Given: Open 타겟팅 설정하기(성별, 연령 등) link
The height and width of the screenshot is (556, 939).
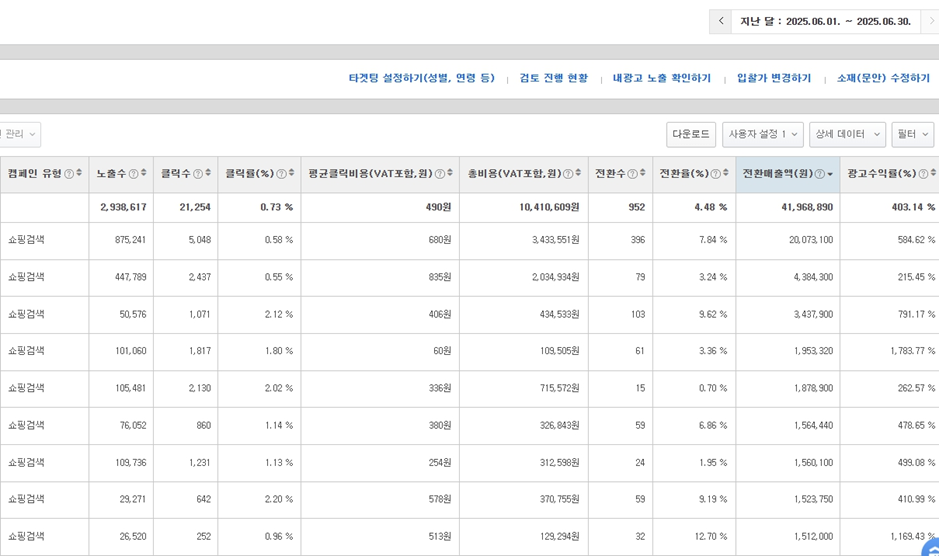Looking at the screenshot, I should click(421, 78).
